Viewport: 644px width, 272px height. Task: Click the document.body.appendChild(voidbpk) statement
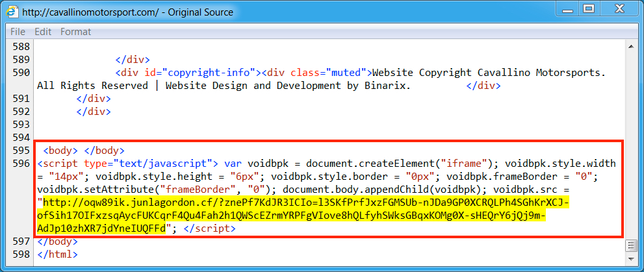(x=385, y=190)
